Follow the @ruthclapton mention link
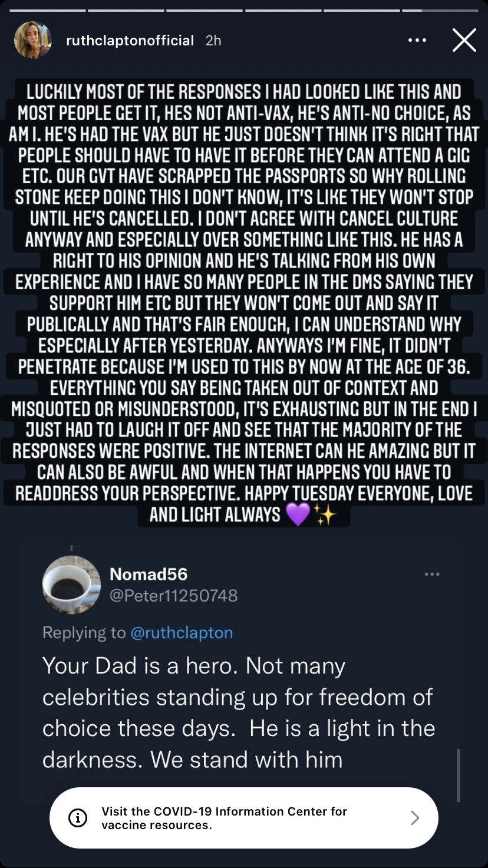The height and width of the screenshot is (868, 488). pos(182,633)
